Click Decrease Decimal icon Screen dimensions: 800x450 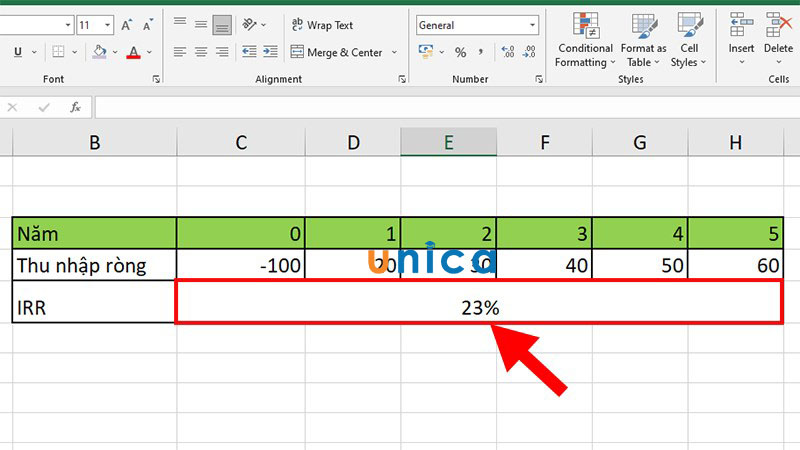click(x=529, y=52)
